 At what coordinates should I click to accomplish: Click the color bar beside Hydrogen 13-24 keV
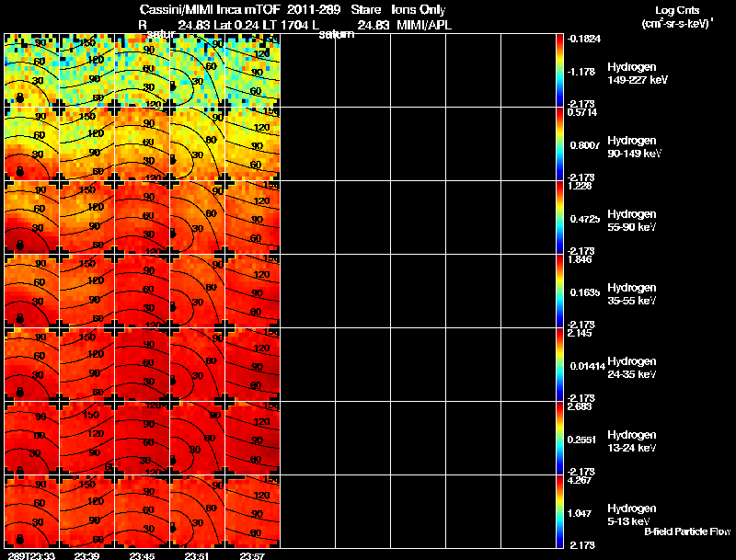(559, 438)
